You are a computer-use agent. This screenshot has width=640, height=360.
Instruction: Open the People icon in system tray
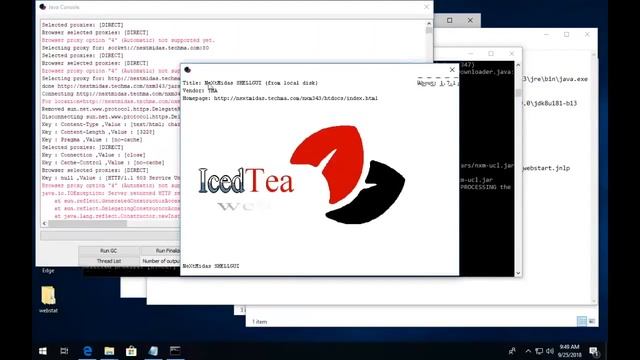point(512,351)
